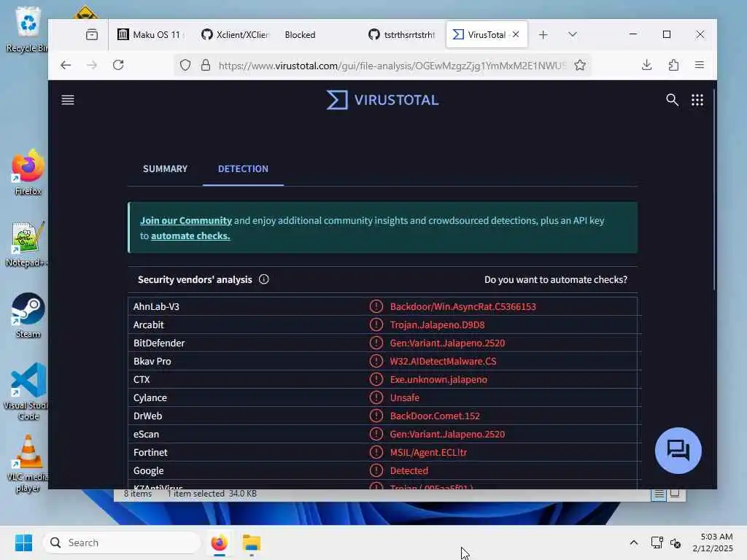Click the padlock site info icon
The width and height of the screenshot is (747, 560).
[205, 65]
